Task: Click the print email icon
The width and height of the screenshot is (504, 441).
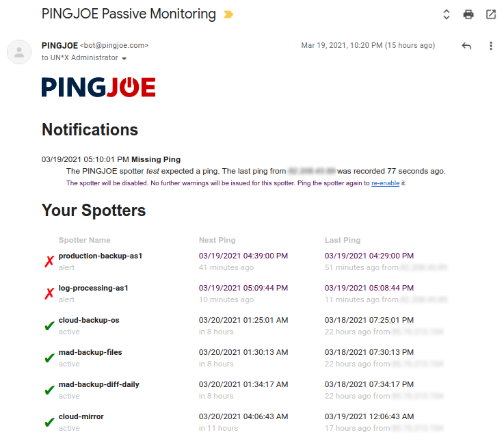Action: pos(468,14)
